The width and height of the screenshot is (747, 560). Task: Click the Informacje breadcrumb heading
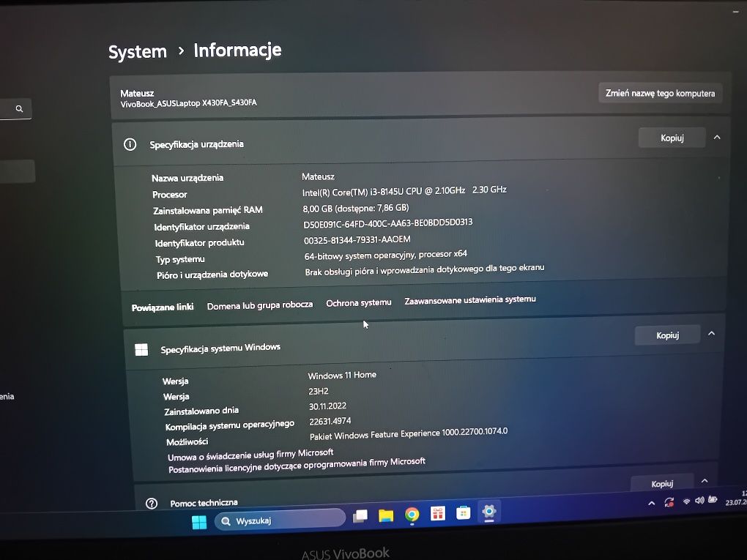(x=237, y=50)
